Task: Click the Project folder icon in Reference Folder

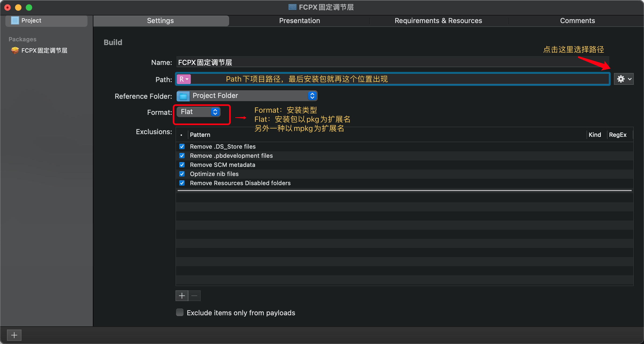Action: click(183, 95)
